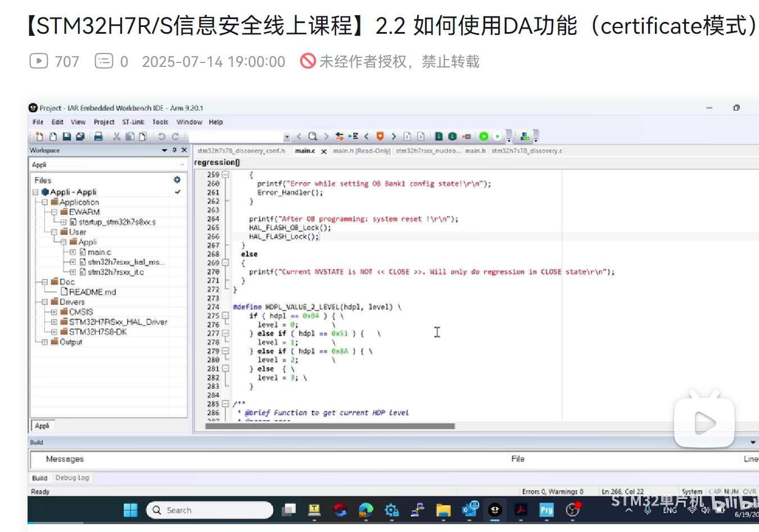Close the main.c editor tab
Image resolution: width=759 pixels, height=532 pixels.
pyautogui.click(x=324, y=151)
